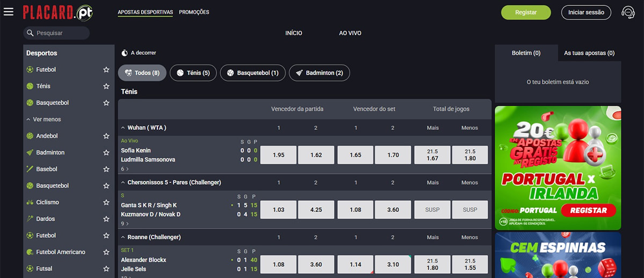
Task: Click the Andebol sport icon in sidebar
Action: pyautogui.click(x=30, y=136)
